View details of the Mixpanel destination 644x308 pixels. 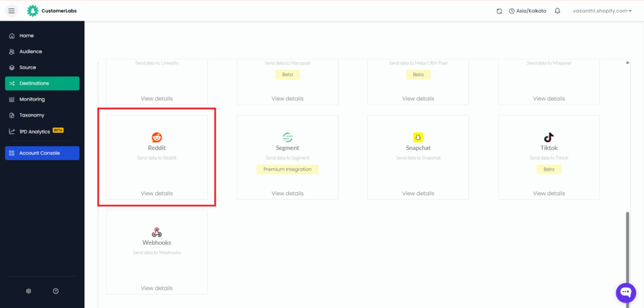tap(548, 99)
